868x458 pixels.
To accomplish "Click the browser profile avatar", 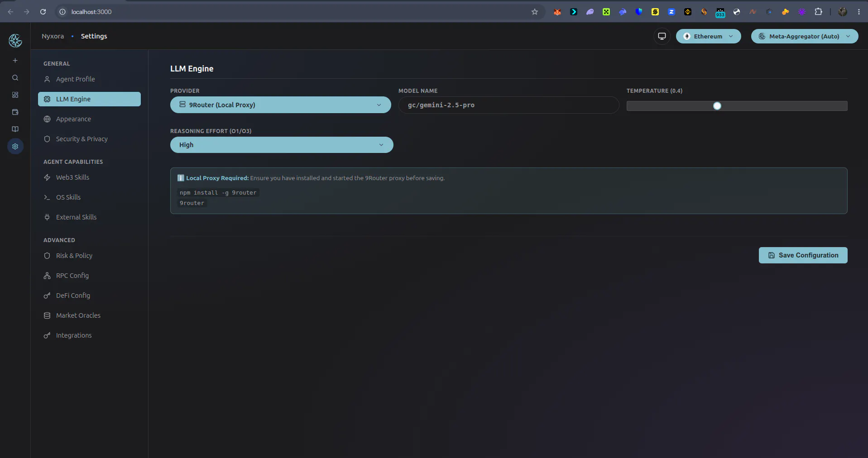I will [x=843, y=12].
